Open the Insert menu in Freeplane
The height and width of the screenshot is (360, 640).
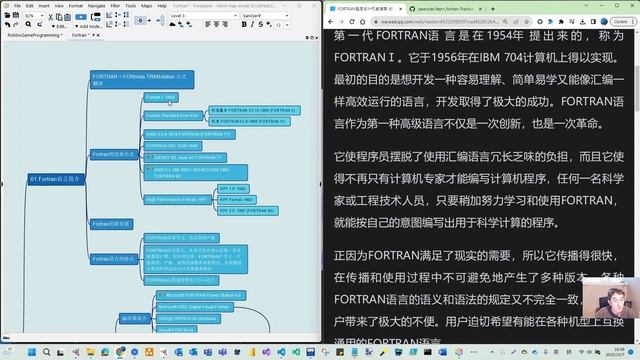pos(44,6)
